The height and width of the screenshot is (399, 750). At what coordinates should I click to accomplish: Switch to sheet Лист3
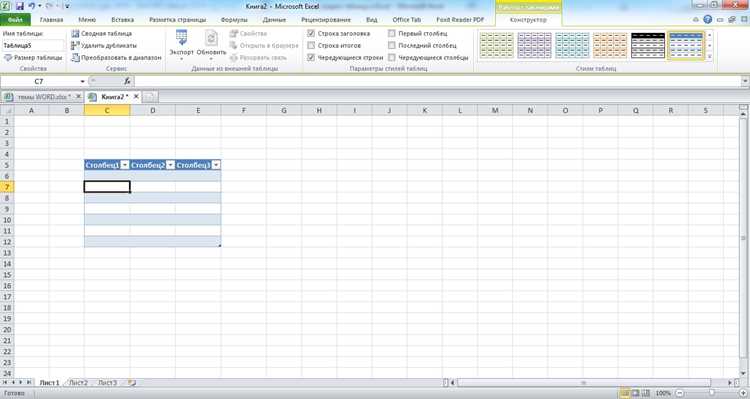click(x=107, y=383)
